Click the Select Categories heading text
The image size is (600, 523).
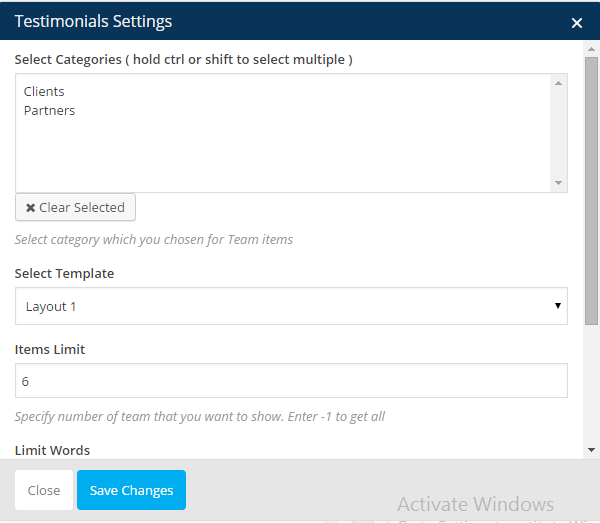pyautogui.click(x=184, y=60)
